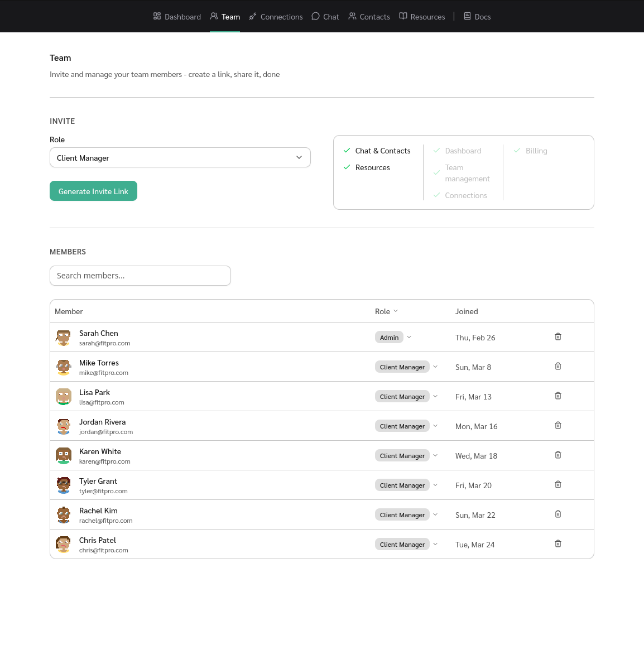Click the Dashboard icon in the navigation bar

156,16
